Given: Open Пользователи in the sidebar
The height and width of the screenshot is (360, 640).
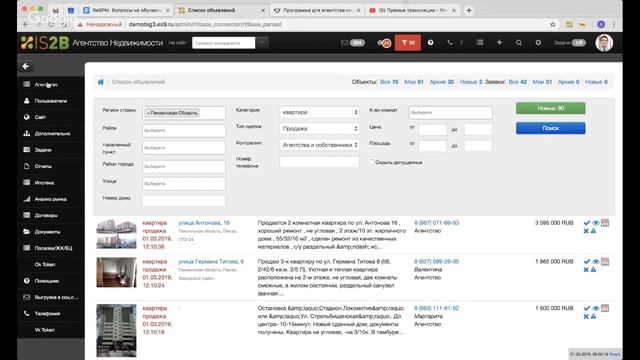Looking at the screenshot, I should [x=51, y=101].
